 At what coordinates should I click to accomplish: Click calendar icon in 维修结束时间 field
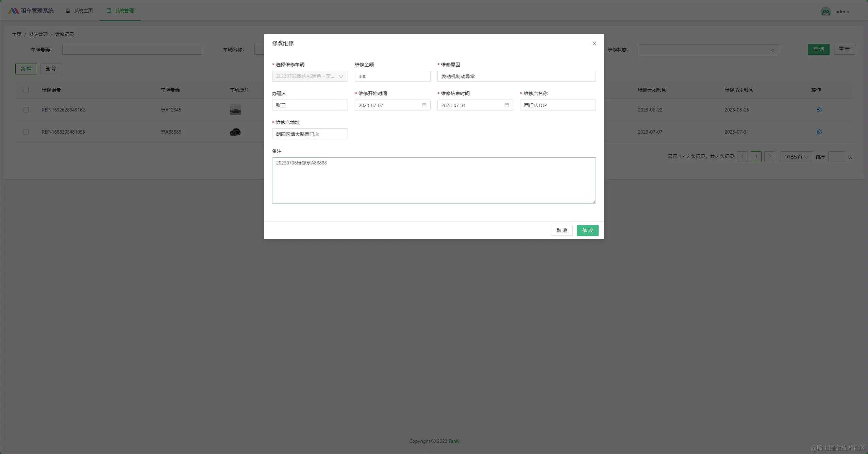point(506,105)
